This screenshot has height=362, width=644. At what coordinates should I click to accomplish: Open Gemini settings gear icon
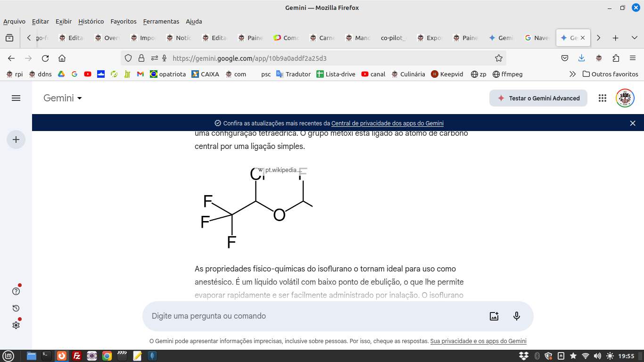pyautogui.click(x=16, y=325)
